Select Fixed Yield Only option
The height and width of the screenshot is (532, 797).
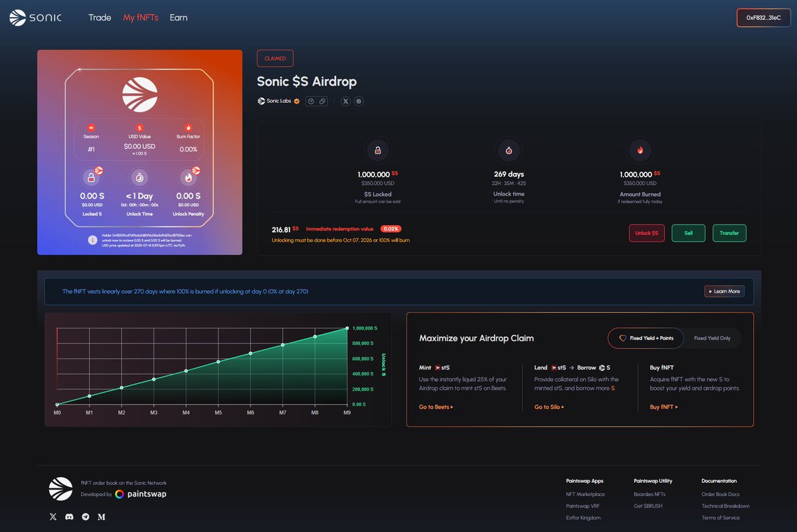[712, 338]
